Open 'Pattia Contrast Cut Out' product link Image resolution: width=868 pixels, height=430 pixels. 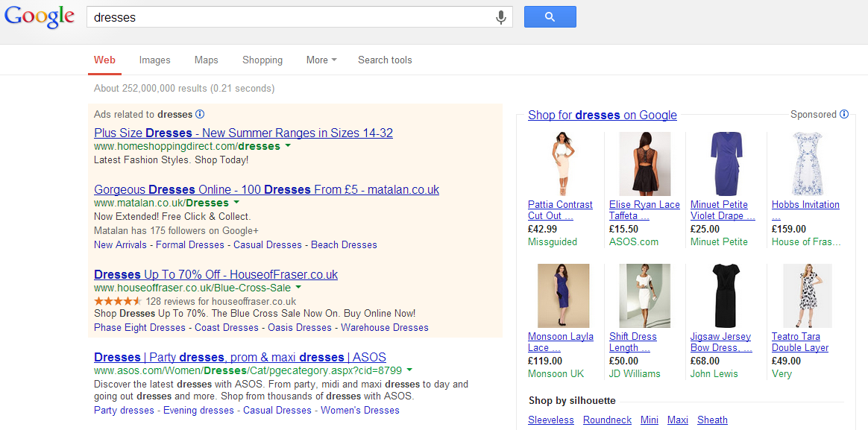pos(560,210)
